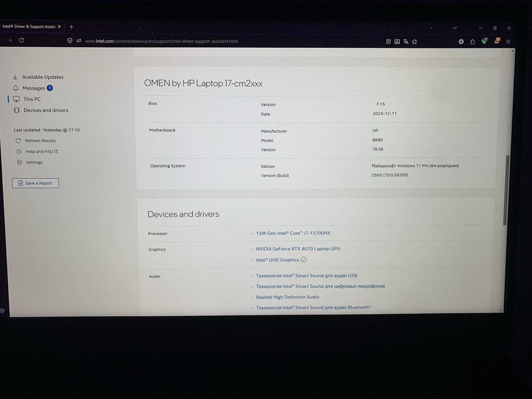Screen dimensions: 532x399
Task: Click the page vertical scrollbar thumb
Action: tap(506, 190)
